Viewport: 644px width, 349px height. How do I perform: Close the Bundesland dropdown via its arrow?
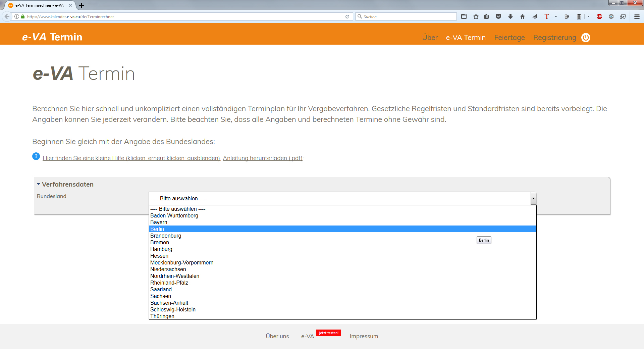click(533, 198)
